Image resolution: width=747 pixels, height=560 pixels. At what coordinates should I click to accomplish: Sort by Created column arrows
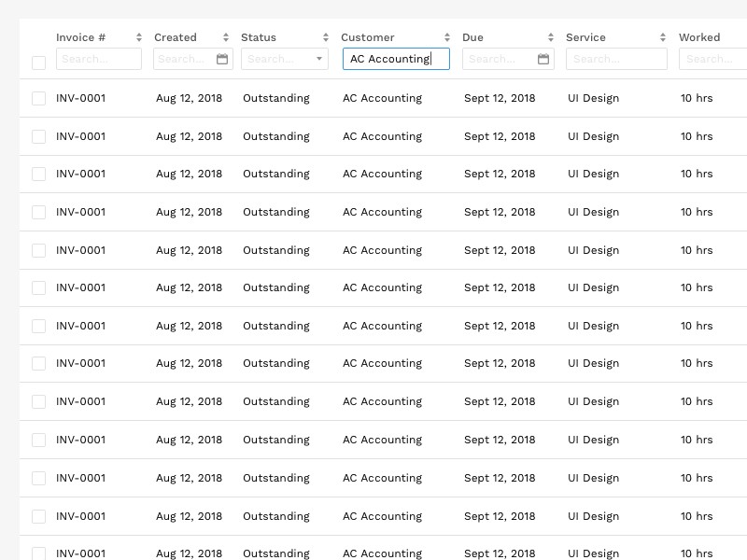pos(226,37)
